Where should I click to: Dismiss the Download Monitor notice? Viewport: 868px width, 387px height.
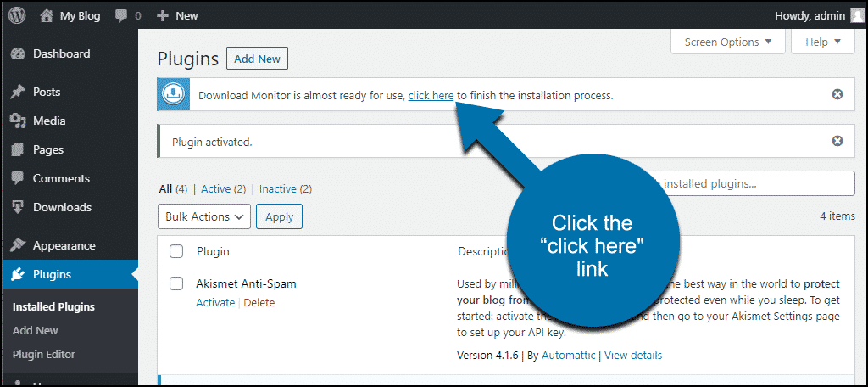837,95
